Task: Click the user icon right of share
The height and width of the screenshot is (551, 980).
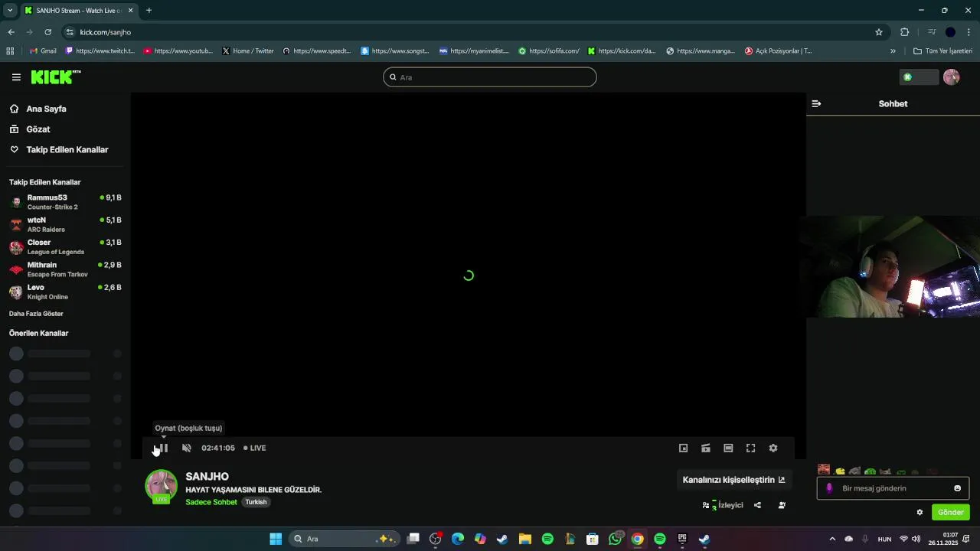Action: (782, 505)
